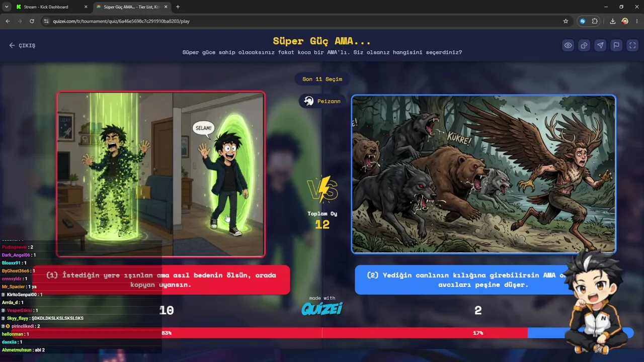The height and width of the screenshot is (362, 644).
Task: Select the green teleport portal image
Action: [160, 174]
